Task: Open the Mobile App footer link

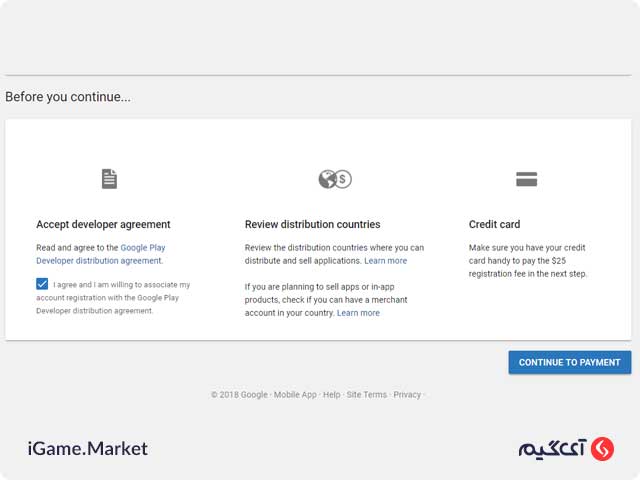Action: 295,395
